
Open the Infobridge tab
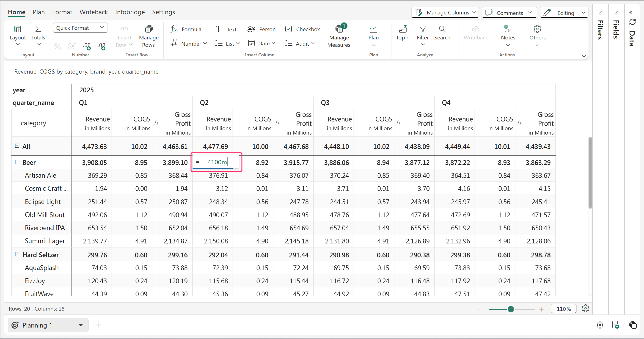[x=129, y=12]
